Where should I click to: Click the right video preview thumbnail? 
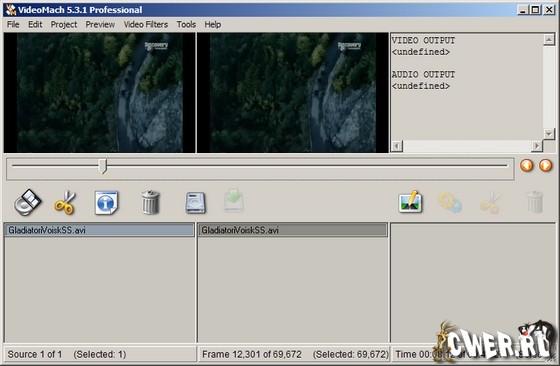[292, 93]
